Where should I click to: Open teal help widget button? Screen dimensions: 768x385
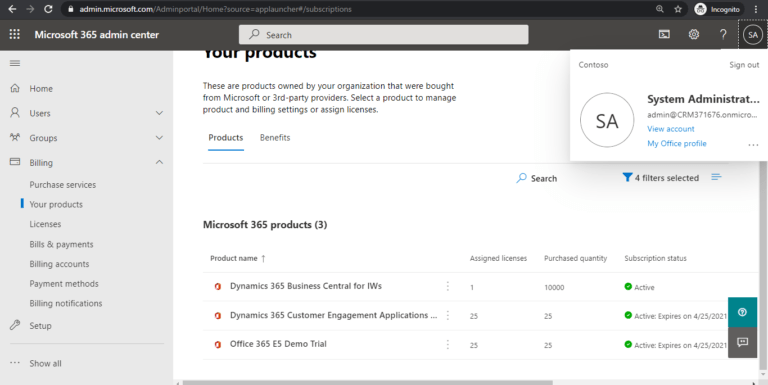coord(743,312)
